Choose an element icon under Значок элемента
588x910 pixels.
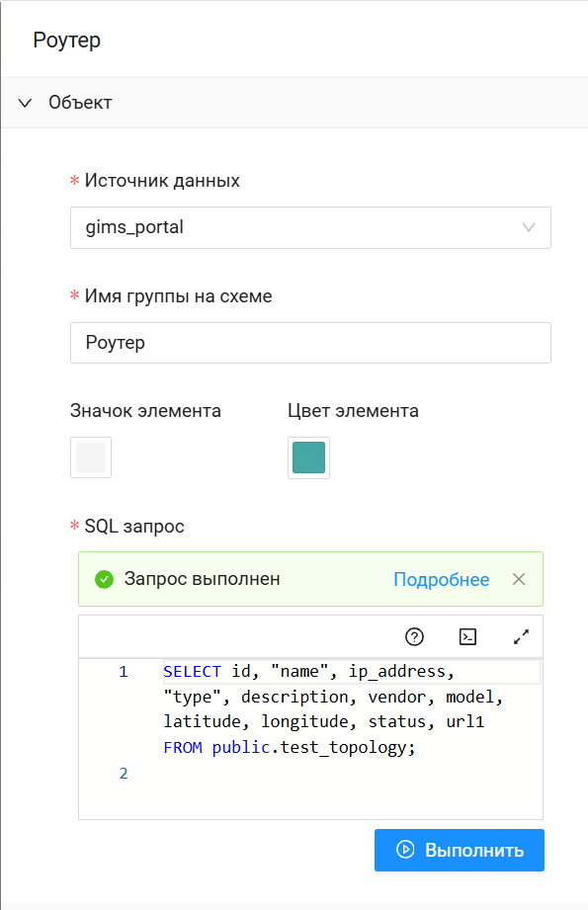tap(91, 457)
